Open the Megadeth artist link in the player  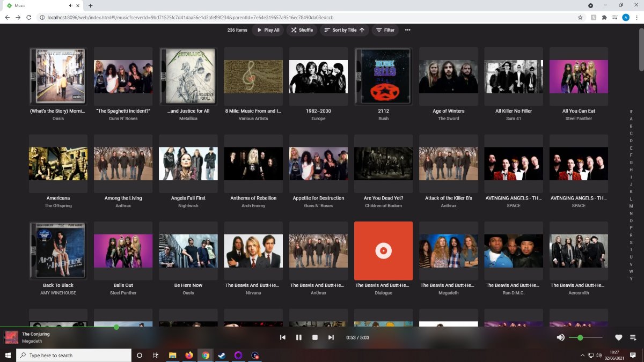point(31,341)
